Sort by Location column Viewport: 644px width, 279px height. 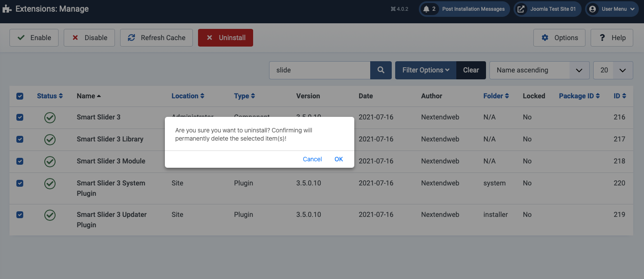click(x=188, y=96)
